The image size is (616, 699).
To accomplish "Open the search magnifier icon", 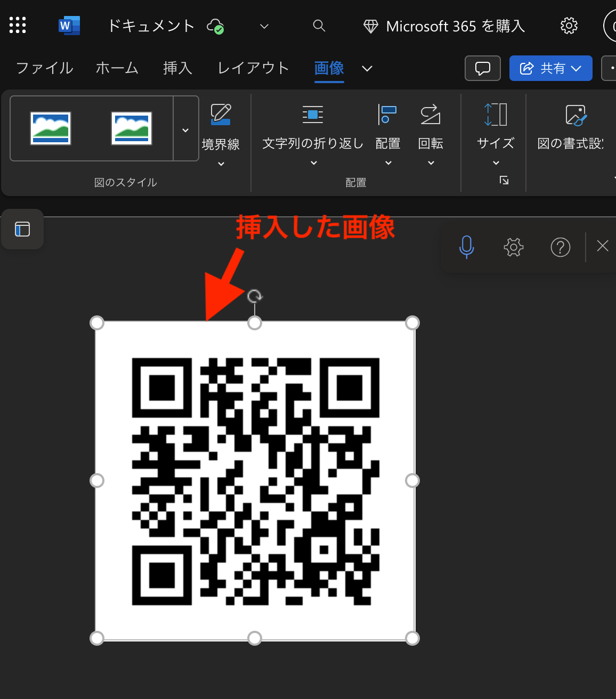I will tap(319, 25).
